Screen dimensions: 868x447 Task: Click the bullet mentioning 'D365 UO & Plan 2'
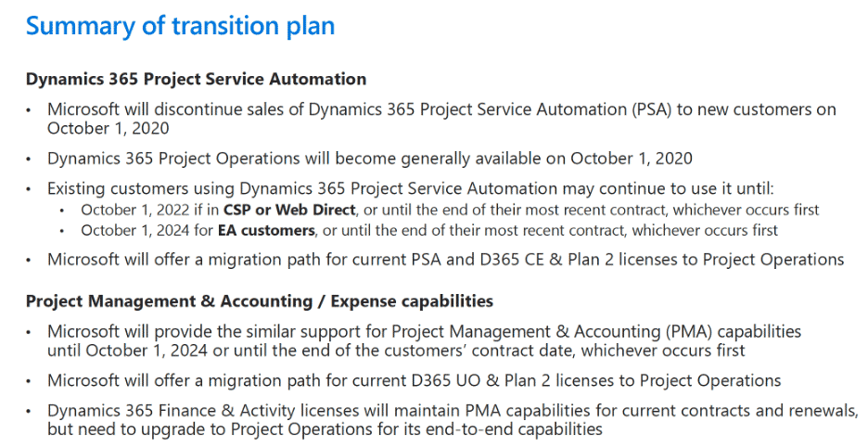(415, 381)
